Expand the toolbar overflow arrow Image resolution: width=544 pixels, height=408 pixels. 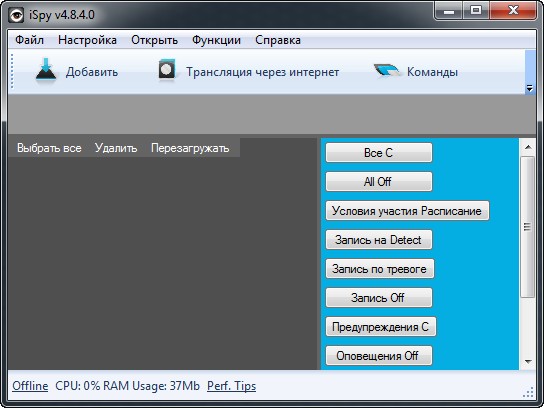click(529, 88)
